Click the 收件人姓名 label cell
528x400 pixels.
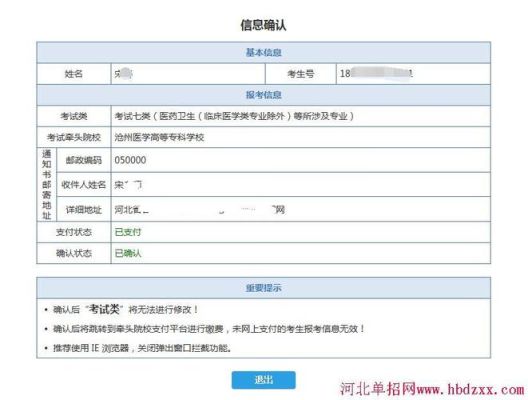coord(84,185)
